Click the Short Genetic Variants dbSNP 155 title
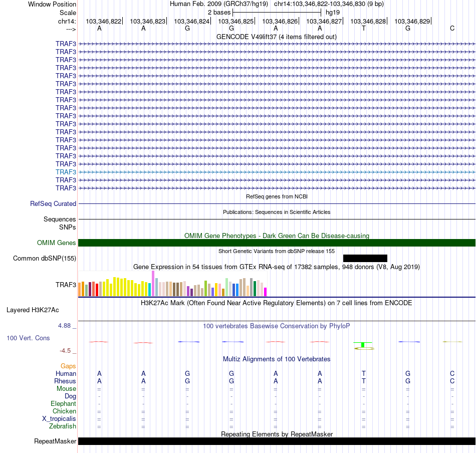The width and height of the screenshot is (476, 453). [x=276, y=252]
